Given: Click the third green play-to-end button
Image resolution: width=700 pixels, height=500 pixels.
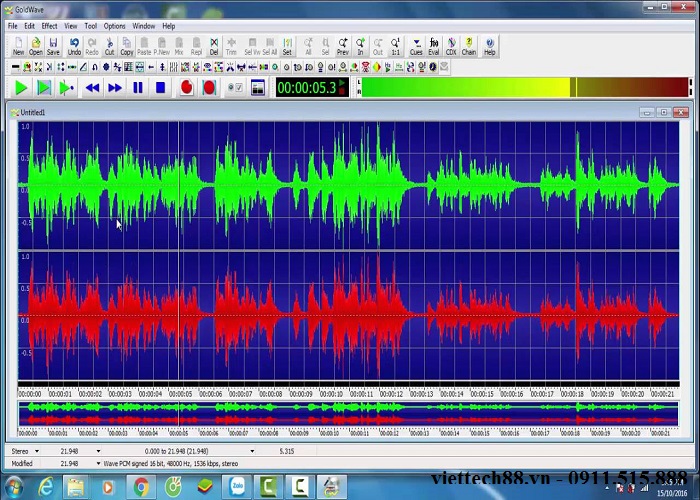Looking at the screenshot, I should pos(67,88).
